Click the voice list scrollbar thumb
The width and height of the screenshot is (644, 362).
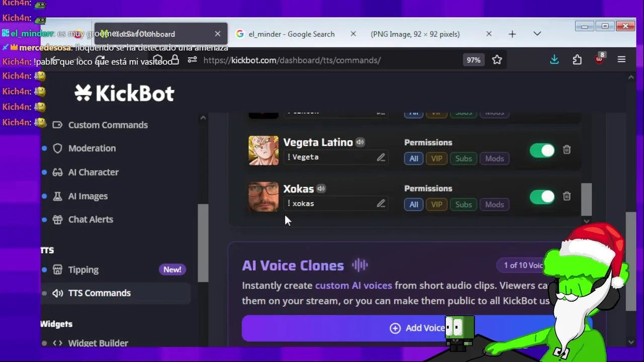tap(586, 200)
